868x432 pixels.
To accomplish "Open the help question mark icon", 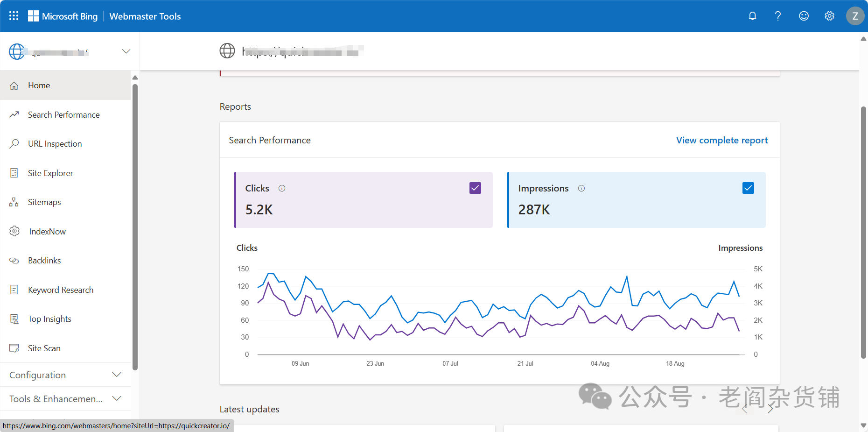I will (778, 16).
